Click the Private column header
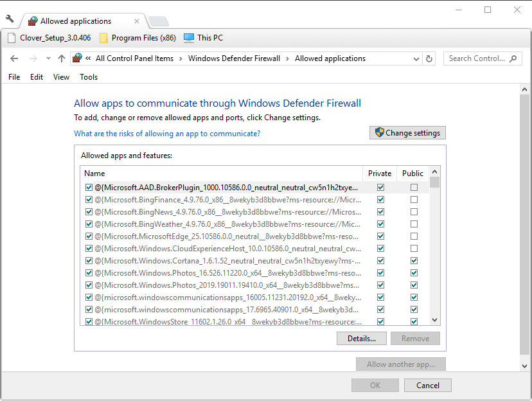Viewport: 532px width, 401px height. pos(380,174)
